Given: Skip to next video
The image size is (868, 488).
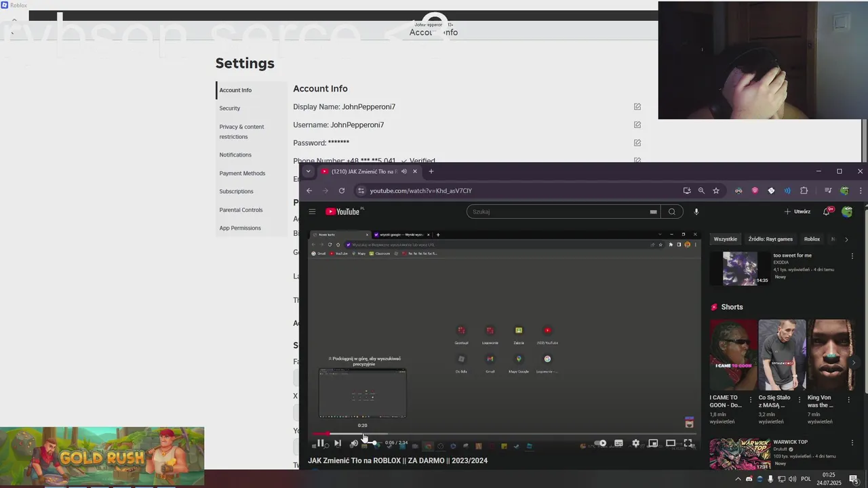Looking at the screenshot, I should pyautogui.click(x=338, y=443).
